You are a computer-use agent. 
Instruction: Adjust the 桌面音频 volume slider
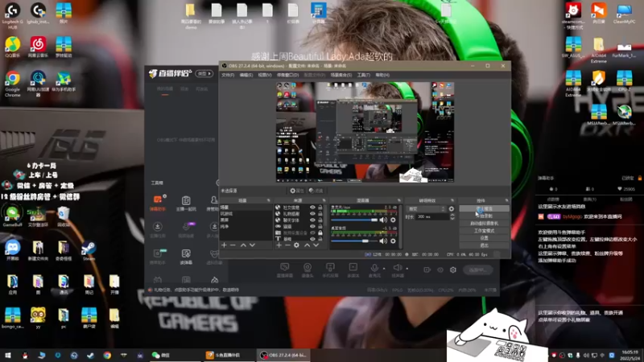point(354,241)
